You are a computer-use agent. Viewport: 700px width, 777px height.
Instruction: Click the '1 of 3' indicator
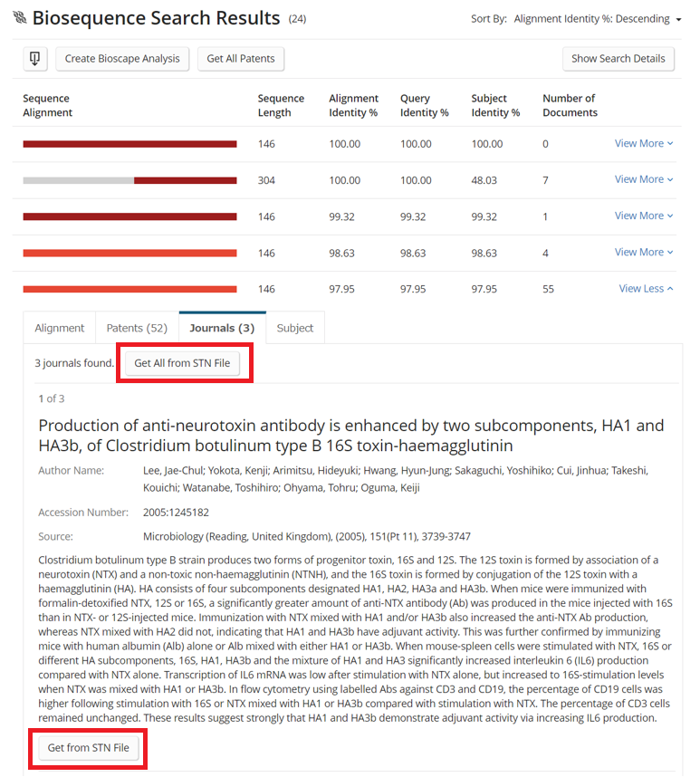[52, 398]
